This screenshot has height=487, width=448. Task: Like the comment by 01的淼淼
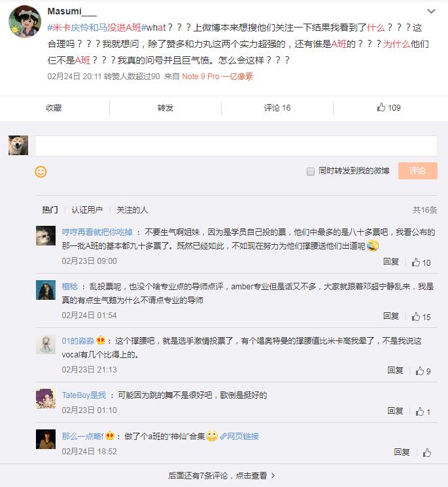(421, 370)
